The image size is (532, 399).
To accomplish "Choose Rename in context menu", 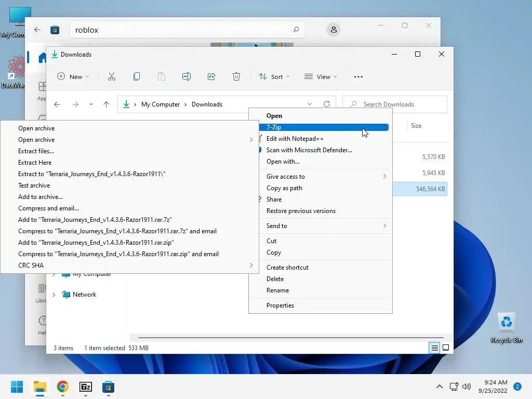I will click(320, 290).
